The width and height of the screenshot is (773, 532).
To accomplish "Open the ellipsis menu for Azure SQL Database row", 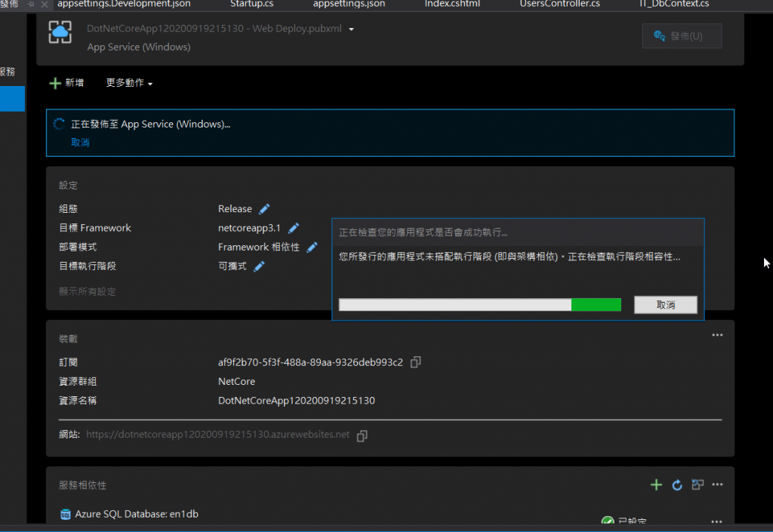I will [717, 521].
